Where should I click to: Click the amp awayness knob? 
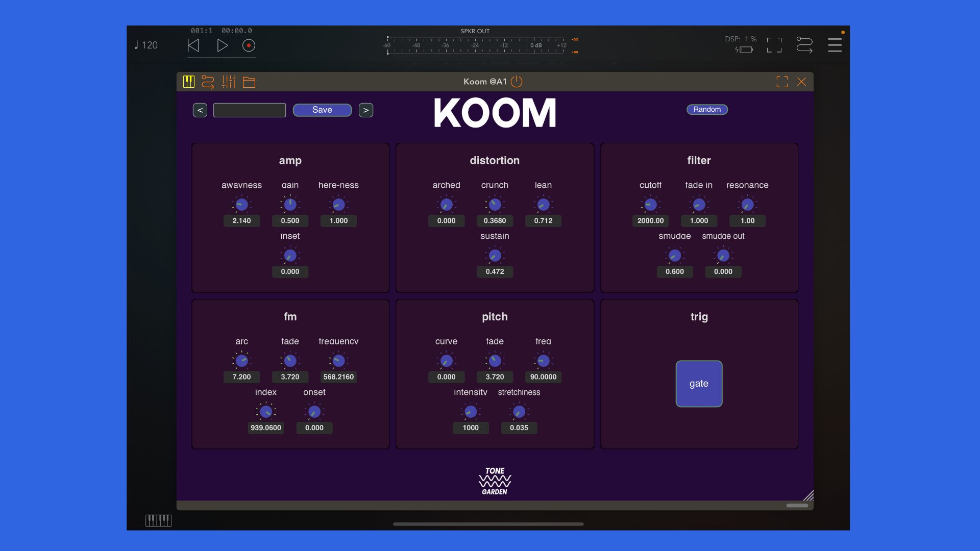(x=242, y=205)
